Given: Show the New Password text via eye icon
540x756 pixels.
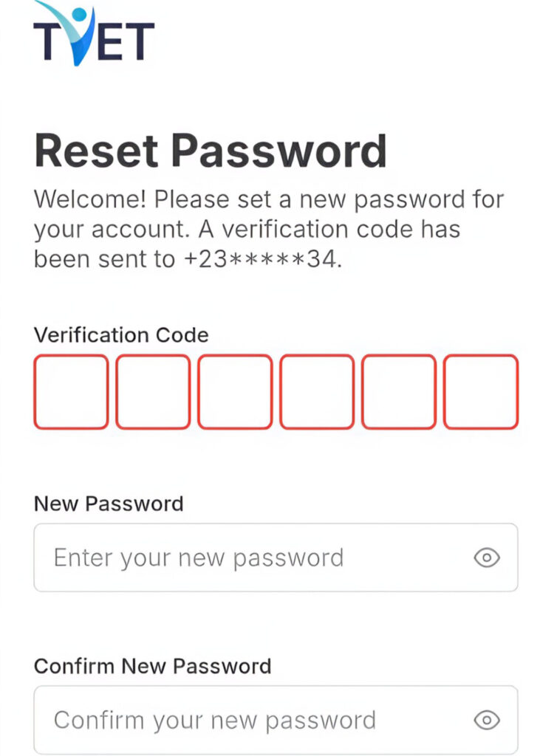Looking at the screenshot, I should [x=486, y=558].
